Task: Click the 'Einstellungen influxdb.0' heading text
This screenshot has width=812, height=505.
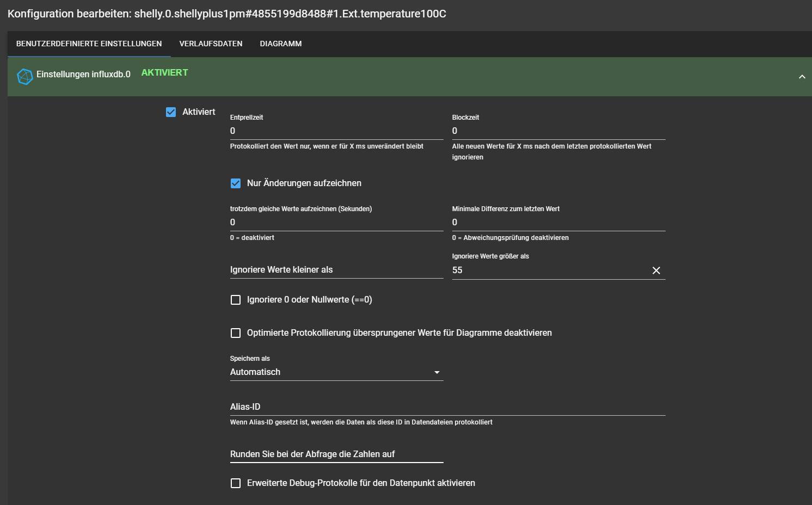Action: (x=83, y=75)
